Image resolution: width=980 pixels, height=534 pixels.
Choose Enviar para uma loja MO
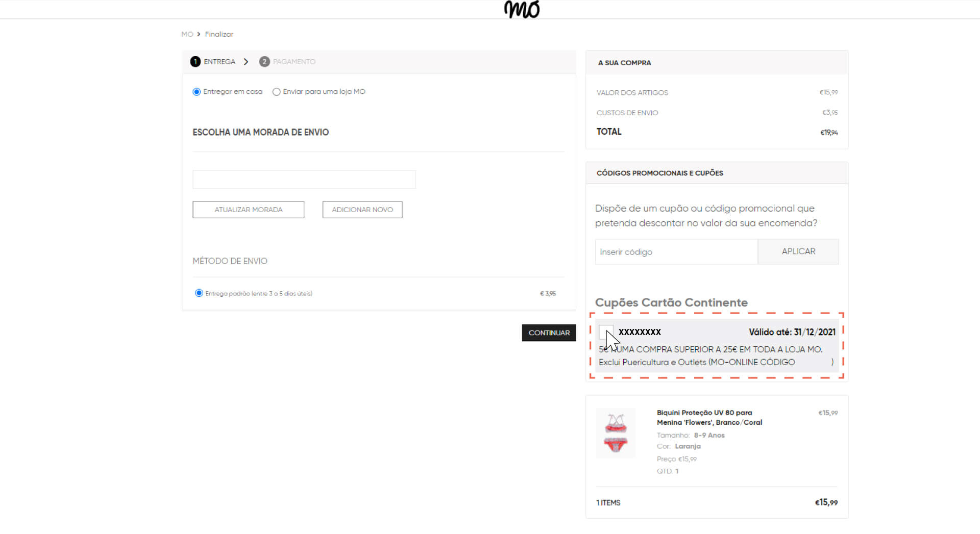coord(276,92)
